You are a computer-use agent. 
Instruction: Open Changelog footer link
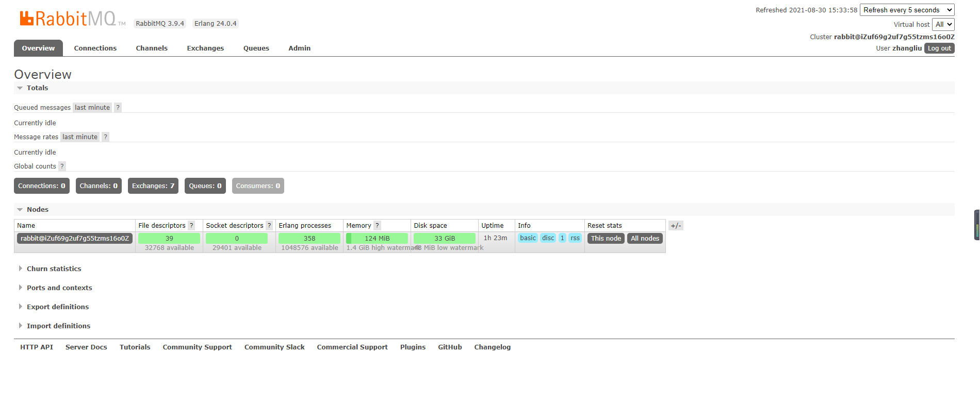point(493,347)
